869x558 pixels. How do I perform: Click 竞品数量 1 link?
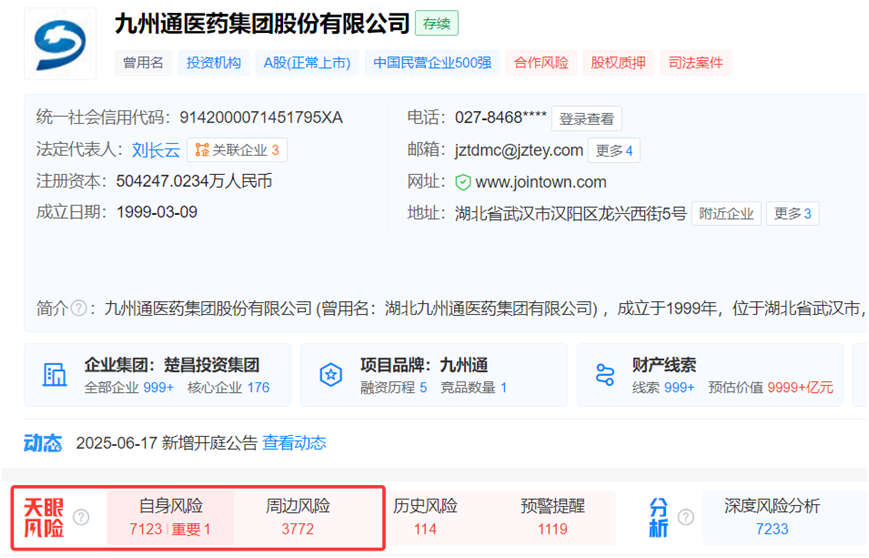pos(473,387)
